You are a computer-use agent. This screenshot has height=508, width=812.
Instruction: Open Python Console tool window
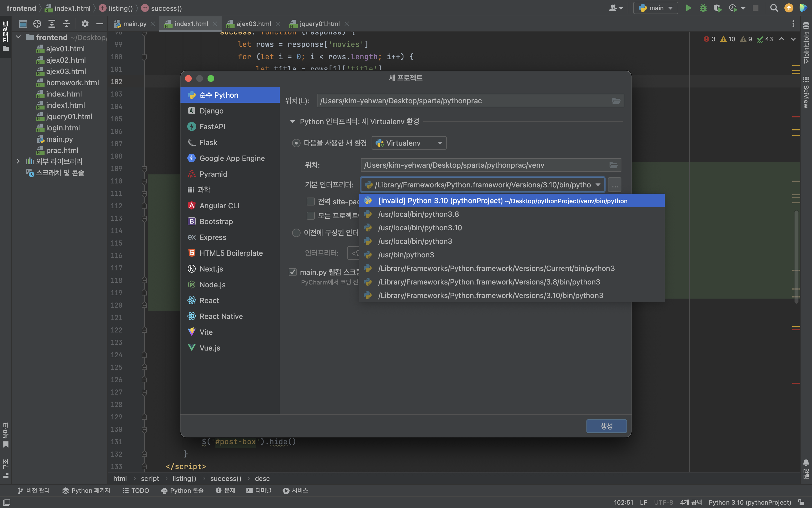(182, 491)
